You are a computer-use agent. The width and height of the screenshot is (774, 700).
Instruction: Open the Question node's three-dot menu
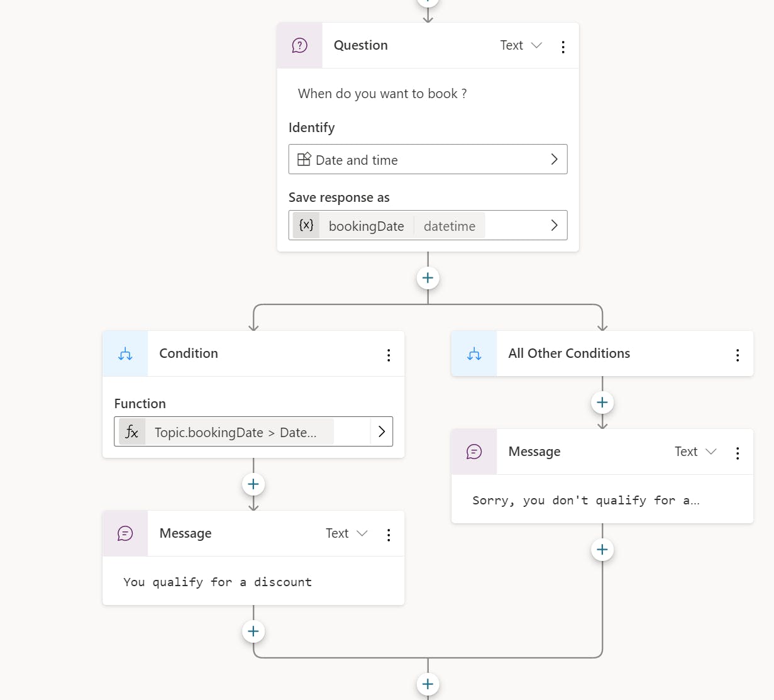[x=563, y=47]
